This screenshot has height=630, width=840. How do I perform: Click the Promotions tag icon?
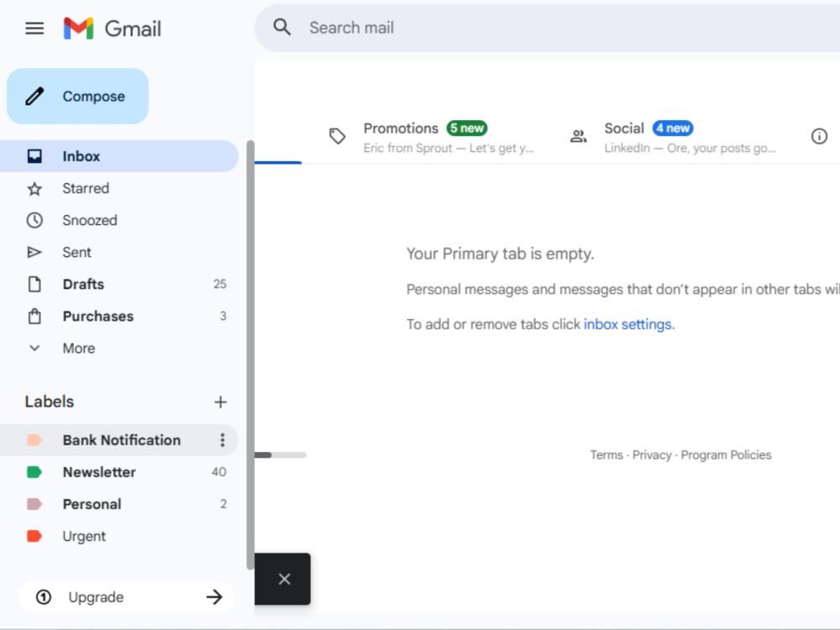pos(337,136)
